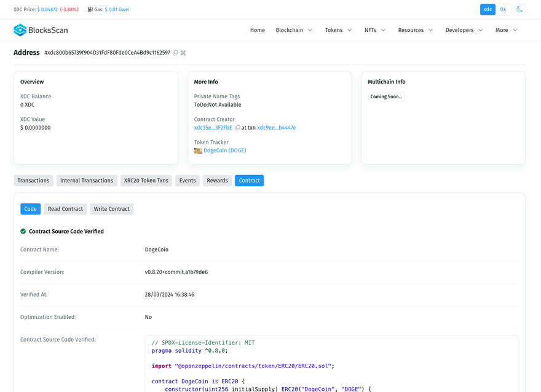Copy the contract creator address
541x392 pixels.
tap(237, 128)
